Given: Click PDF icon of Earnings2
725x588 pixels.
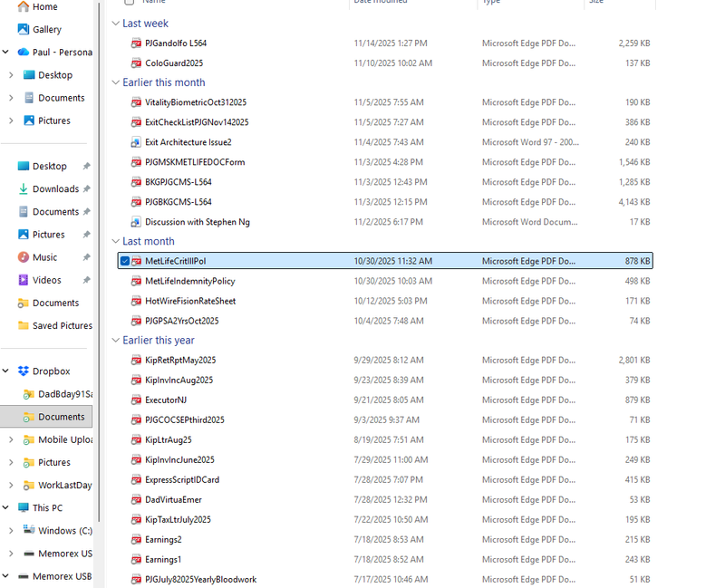Looking at the screenshot, I should 136,539.
